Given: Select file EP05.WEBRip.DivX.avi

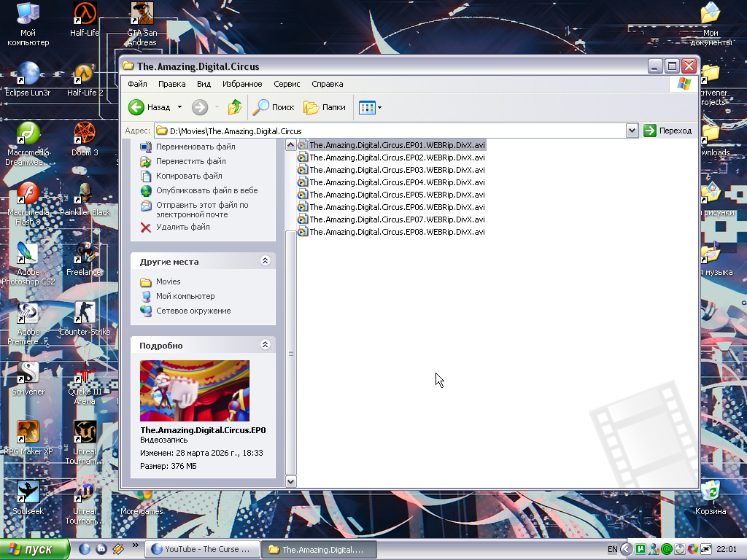Looking at the screenshot, I should [x=391, y=195].
